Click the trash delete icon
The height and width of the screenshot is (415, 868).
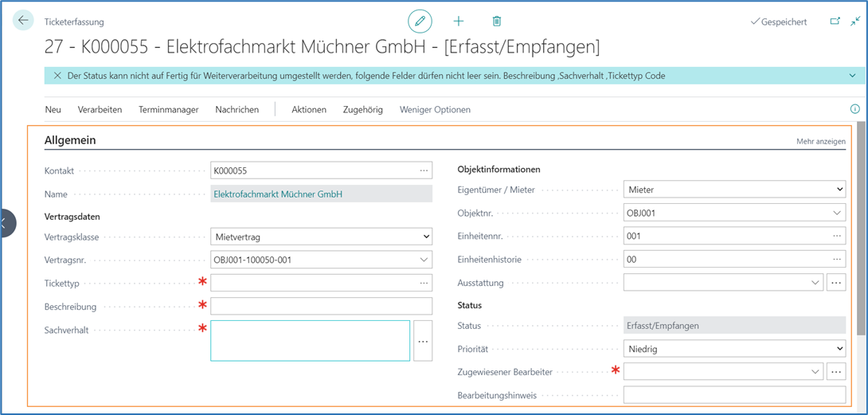tap(497, 22)
